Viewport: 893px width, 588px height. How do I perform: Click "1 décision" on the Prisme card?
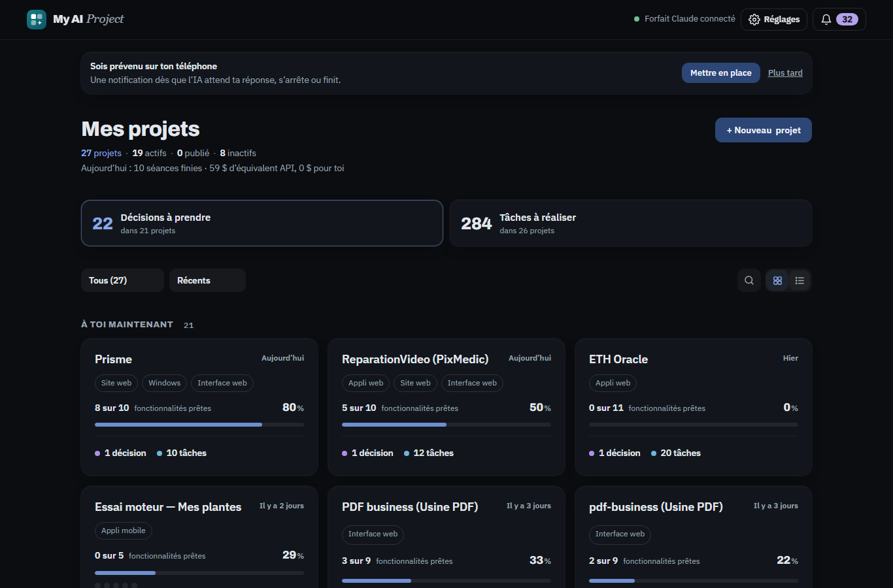(x=121, y=453)
